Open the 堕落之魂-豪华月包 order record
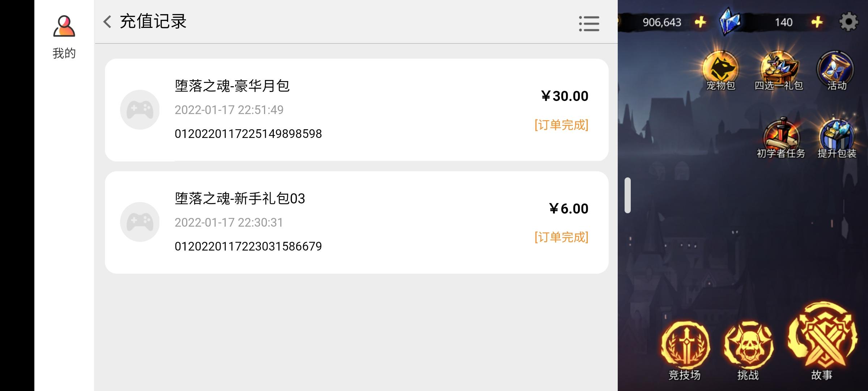Viewport: 868px width, 391px height. (357, 110)
